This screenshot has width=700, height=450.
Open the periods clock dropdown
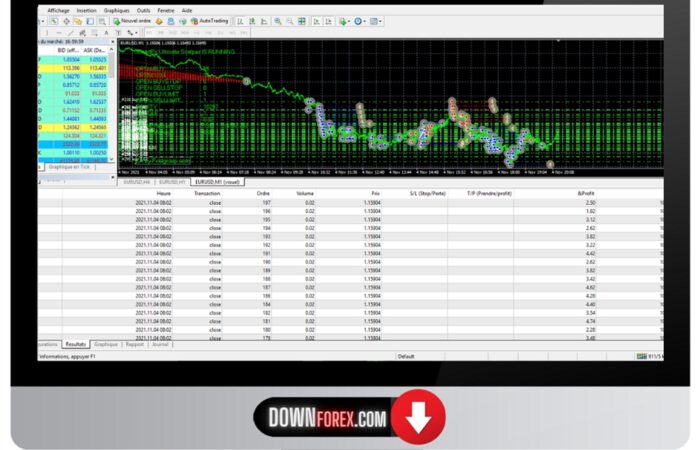click(x=360, y=21)
